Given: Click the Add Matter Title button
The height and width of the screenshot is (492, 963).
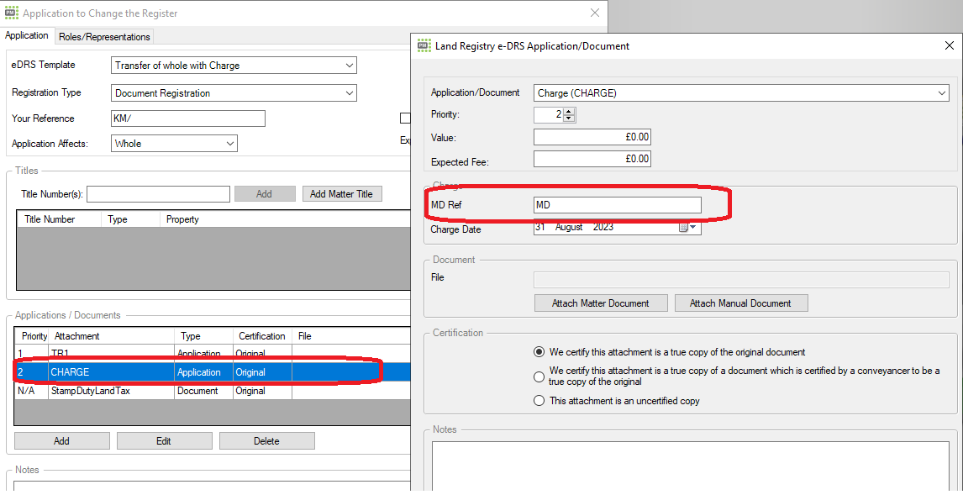Looking at the screenshot, I should coord(341,194).
